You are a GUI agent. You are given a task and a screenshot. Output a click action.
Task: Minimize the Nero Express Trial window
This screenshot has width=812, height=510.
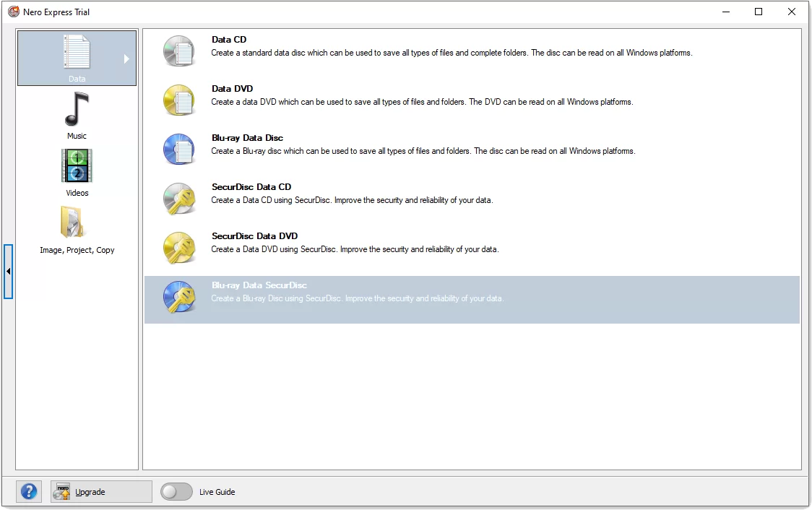click(726, 12)
